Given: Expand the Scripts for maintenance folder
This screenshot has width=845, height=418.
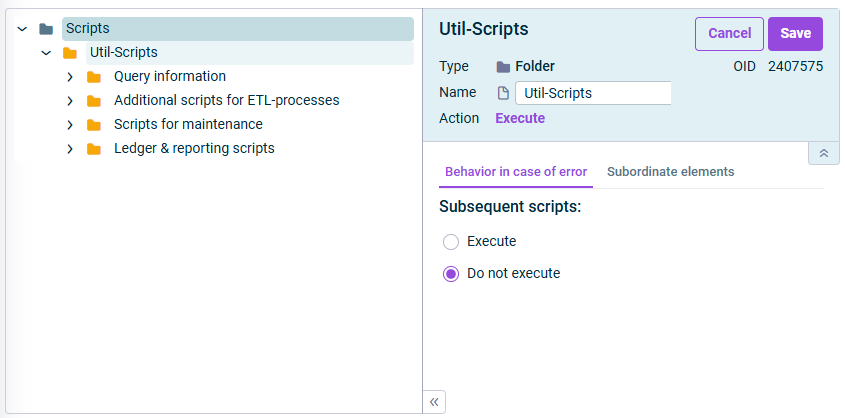Looking at the screenshot, I should pyautogui.click(x=70, y=125).
